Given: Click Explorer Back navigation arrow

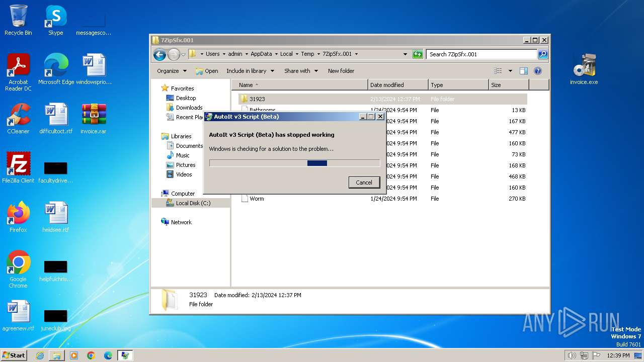Looking at the screenshot, I should coord(159,54).
